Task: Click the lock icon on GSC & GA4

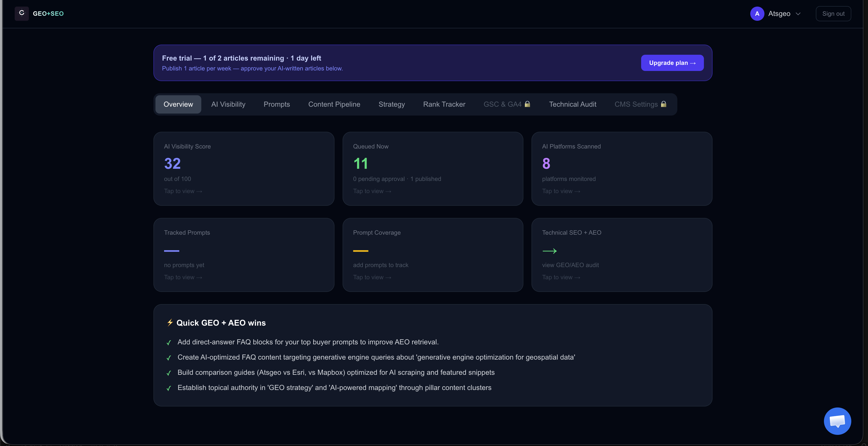Action: 527,104
